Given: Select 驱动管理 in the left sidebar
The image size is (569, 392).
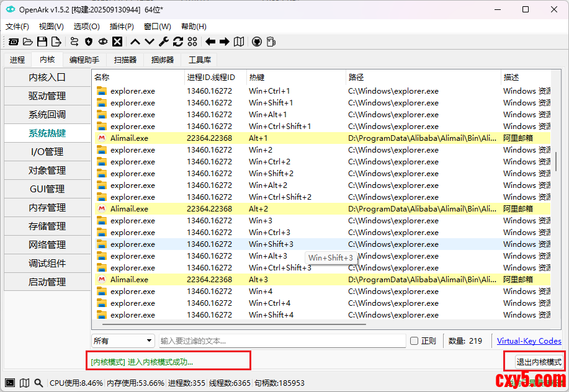Looking at the screenshot, I should tap(47, 96).
